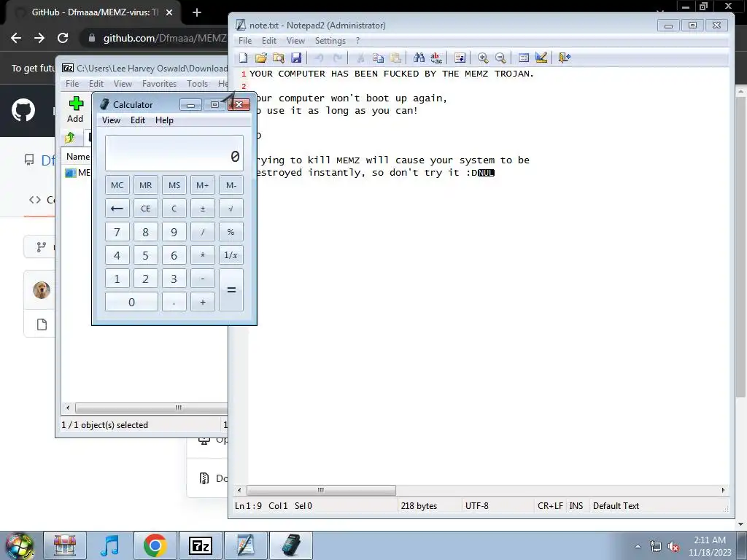The width and height of the screenshot is (747, 560).
Task: Click the calculator backspace arrow button
Action: (117, 209)
